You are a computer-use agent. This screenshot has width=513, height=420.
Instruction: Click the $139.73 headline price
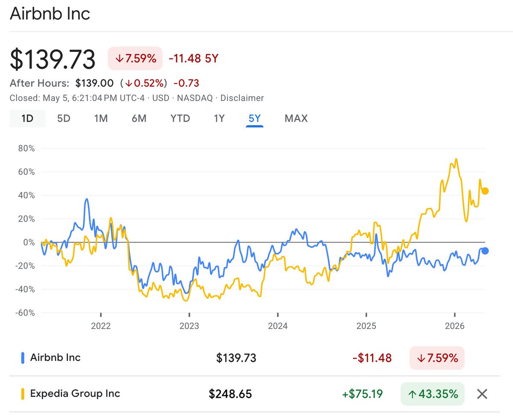pos(53,59)
